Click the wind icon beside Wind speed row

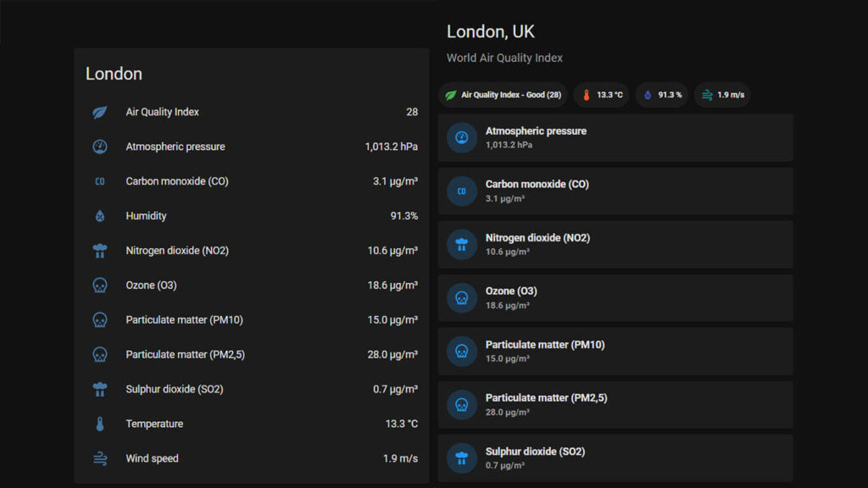coord(100,458)
